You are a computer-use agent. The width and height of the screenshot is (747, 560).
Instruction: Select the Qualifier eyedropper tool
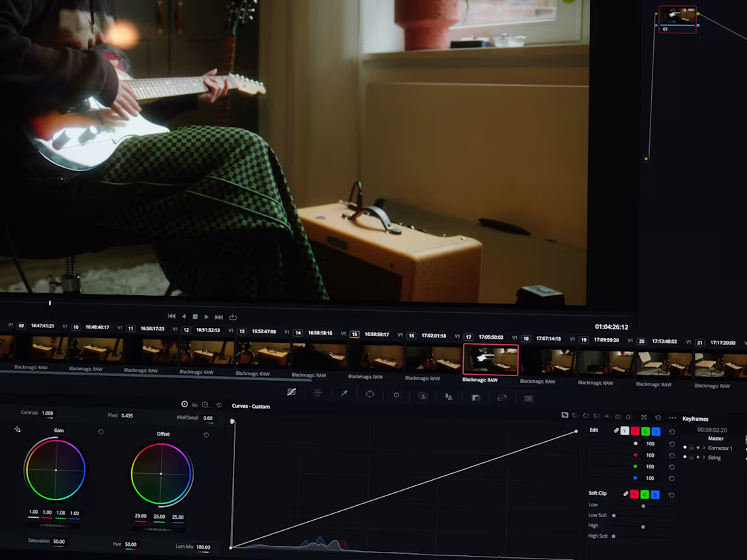pos(344,392)
